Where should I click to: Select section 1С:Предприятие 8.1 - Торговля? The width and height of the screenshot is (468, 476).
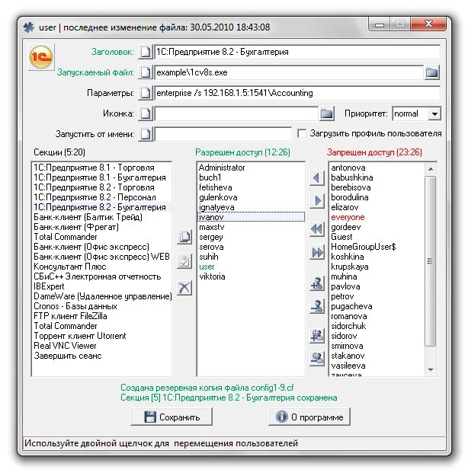click(102, 168)
